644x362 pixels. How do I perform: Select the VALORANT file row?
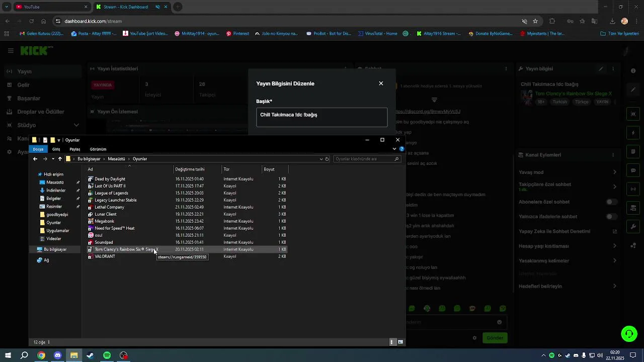click(x=187, y=256)
